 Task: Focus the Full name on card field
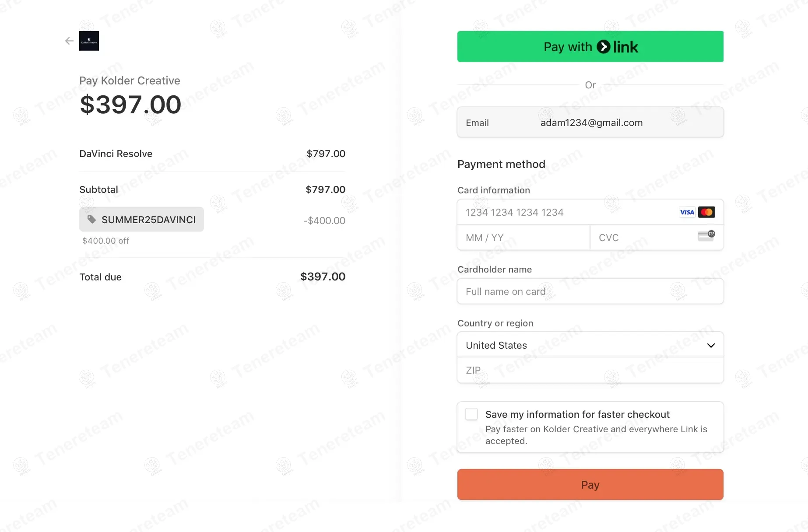[590, 291]
